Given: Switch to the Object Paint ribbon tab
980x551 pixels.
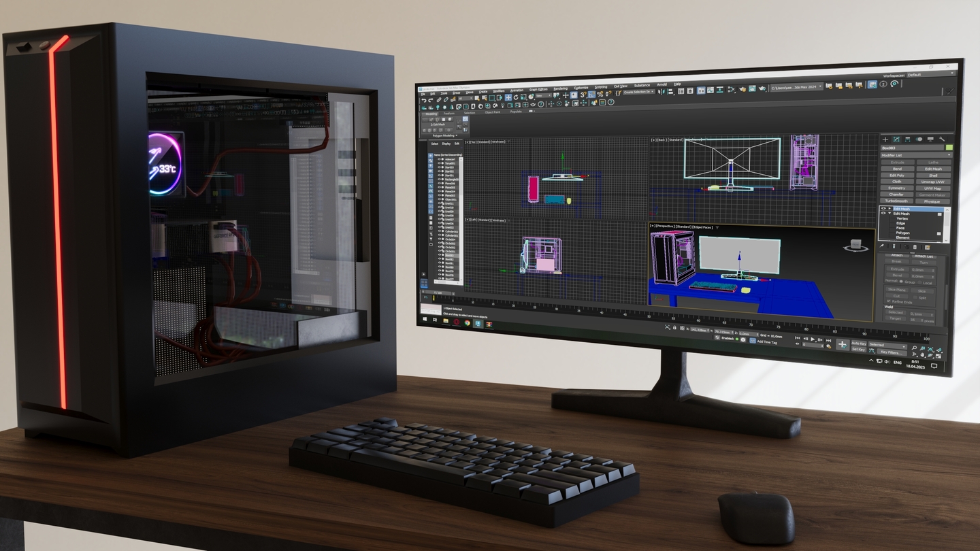Looking at the screenshot, I should (x=492, y=112).
